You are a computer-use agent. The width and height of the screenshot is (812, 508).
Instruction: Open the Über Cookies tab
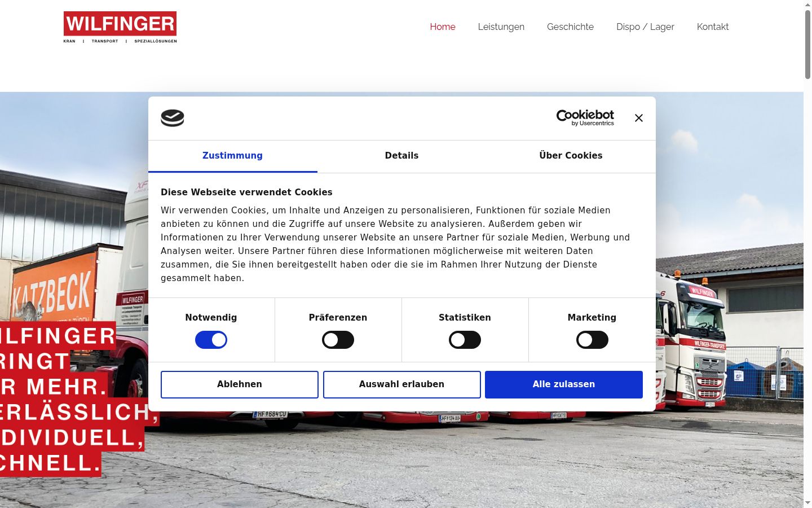click(x=571, y=156)
